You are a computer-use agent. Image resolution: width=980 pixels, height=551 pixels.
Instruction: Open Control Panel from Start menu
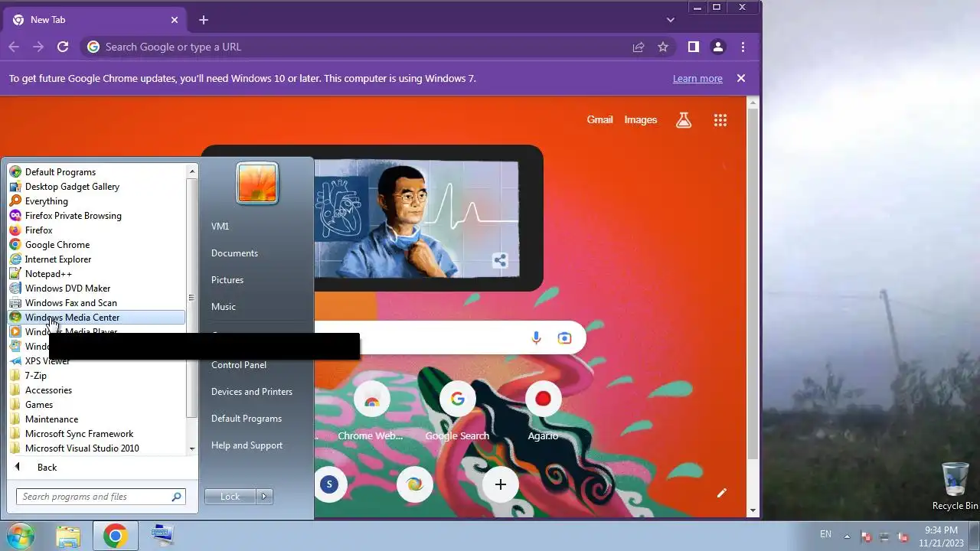tap(239, 365)
